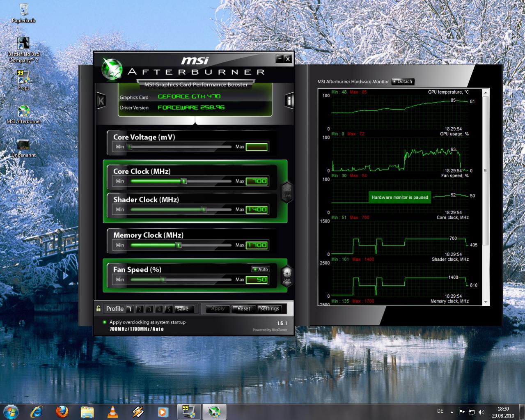
Task: Click the hardware monitor scroll up arrow
Action: (x=486, y=92)
